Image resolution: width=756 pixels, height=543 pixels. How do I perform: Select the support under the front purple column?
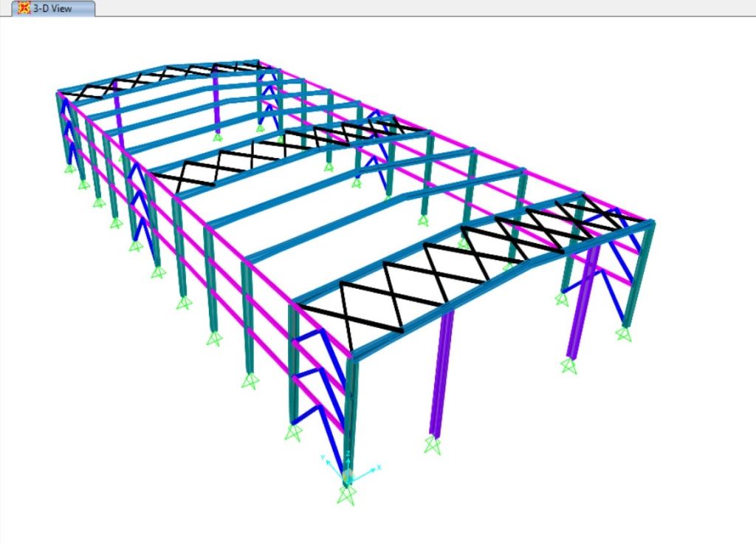click(432, 445)
